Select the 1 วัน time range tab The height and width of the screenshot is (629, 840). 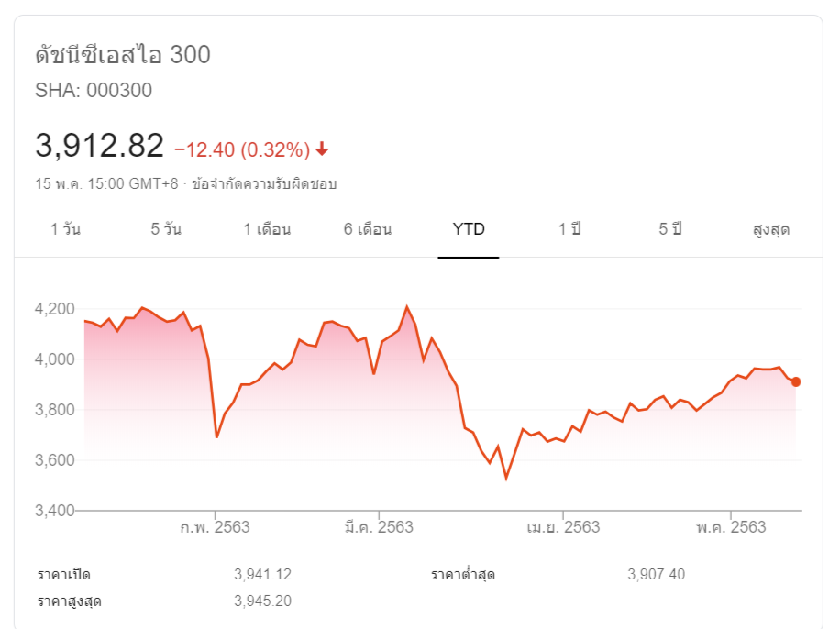pos(65,229)
